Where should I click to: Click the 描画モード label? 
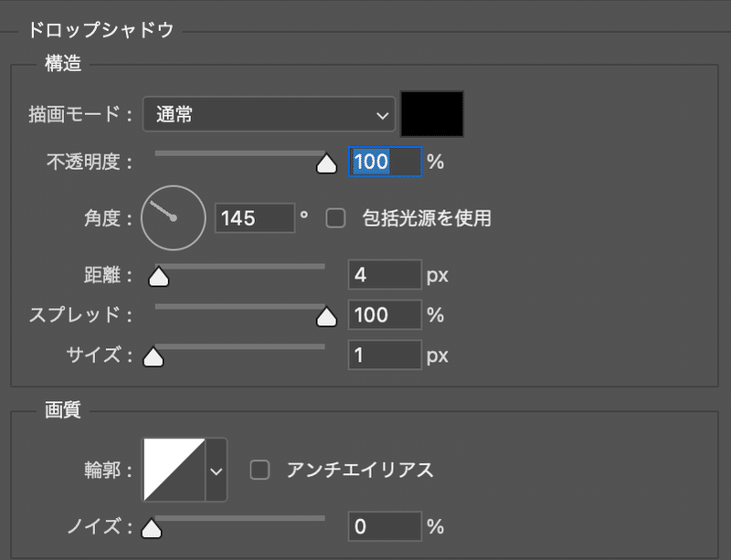80,114
